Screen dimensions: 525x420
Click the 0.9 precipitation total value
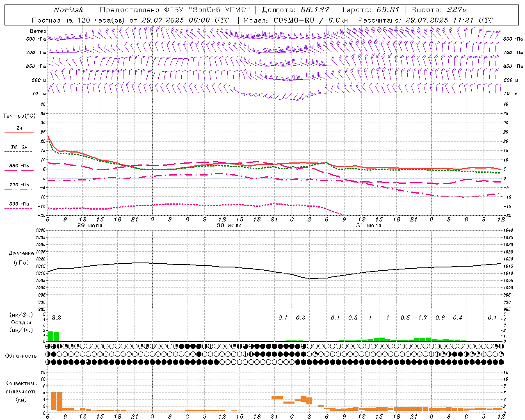(x=440, y=318)
